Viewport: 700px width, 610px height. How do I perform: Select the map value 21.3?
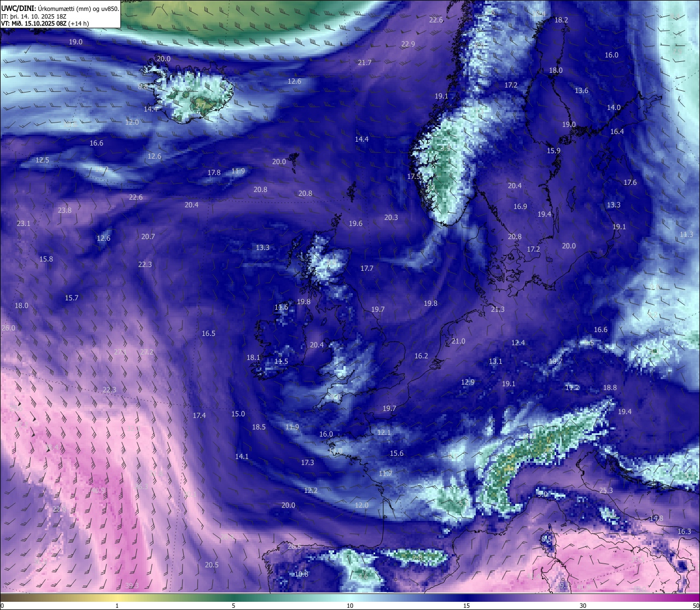pyautogui.click(x=498, y=309)
